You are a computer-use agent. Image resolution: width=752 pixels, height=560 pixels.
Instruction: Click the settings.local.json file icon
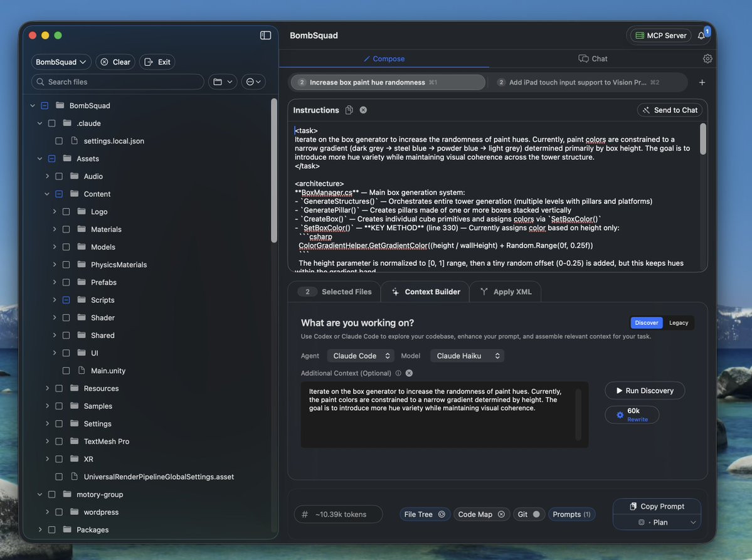click(74, 140)
